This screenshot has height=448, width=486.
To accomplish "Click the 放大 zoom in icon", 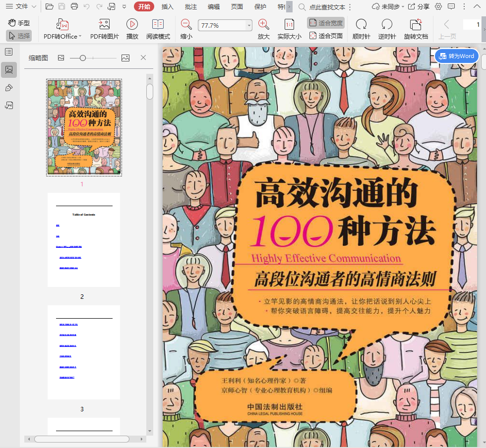I will coord(263,29).
